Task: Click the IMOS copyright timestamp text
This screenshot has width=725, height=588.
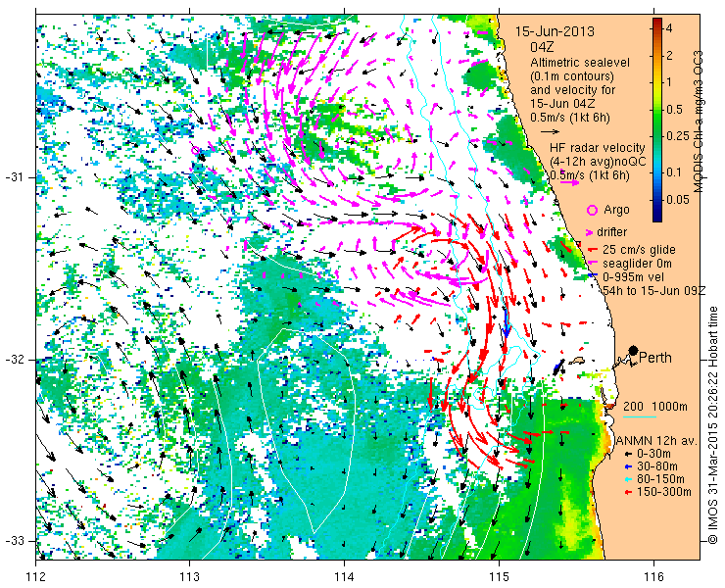Action: pos(712,424)
